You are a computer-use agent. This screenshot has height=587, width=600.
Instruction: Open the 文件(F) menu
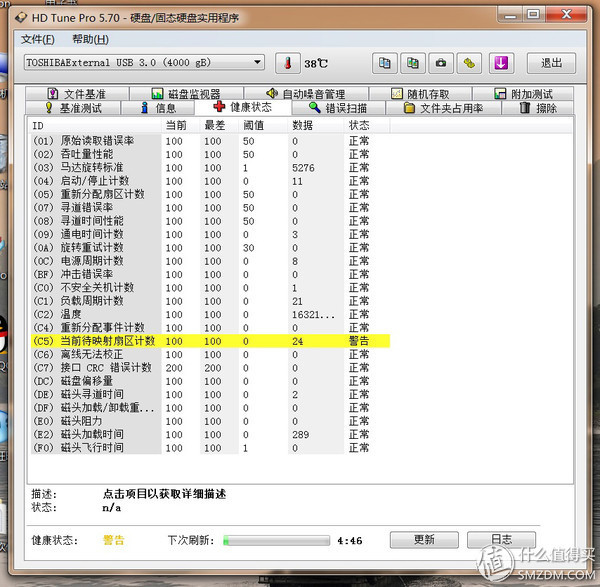38,39
